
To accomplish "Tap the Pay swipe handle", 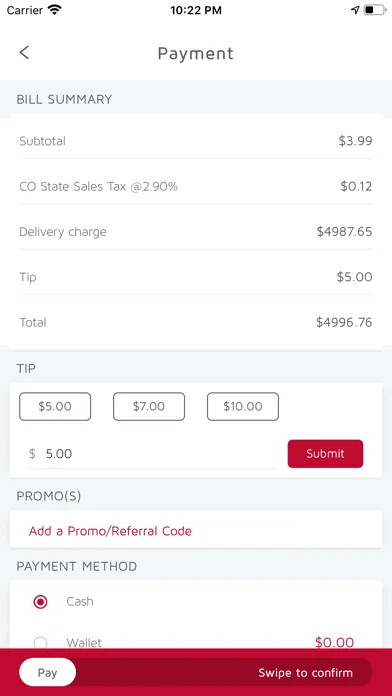I will (x=48, y=672).
